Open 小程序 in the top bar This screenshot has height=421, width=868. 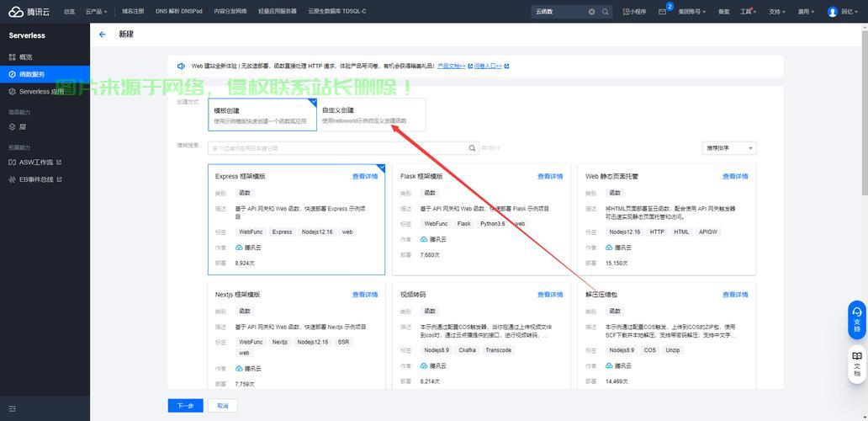[x=634, y=12]
